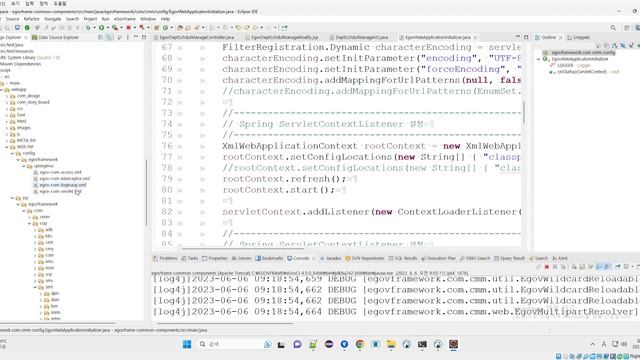Viewport: 640px width, 360px height.
Task: Click the green Run toolbar button
Action: pos(101,28)
